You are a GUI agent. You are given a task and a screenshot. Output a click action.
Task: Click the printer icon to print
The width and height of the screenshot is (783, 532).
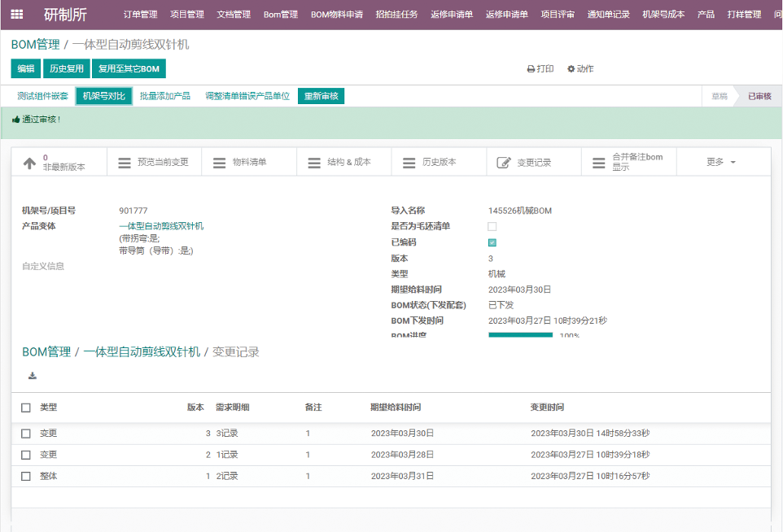(531, 69)
